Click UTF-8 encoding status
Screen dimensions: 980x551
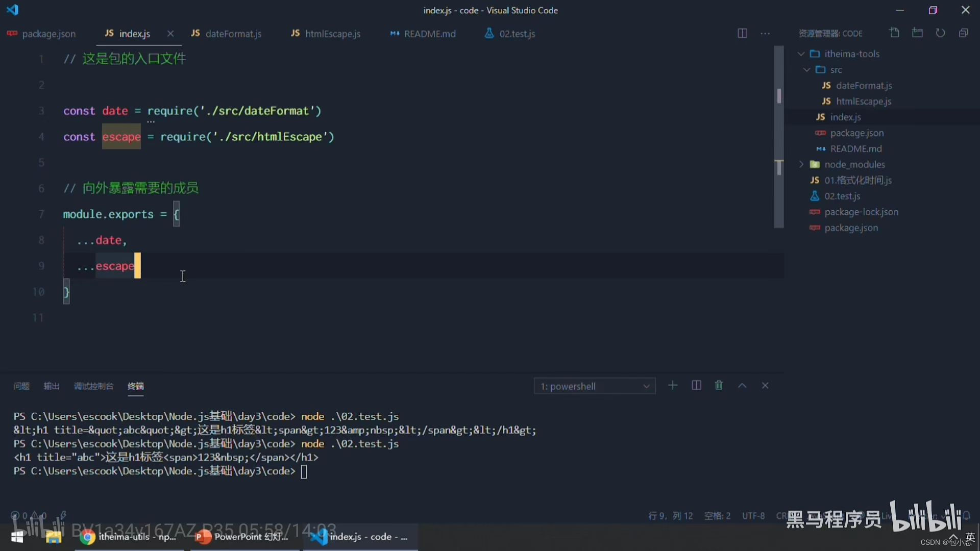click(x=753, y=516)
